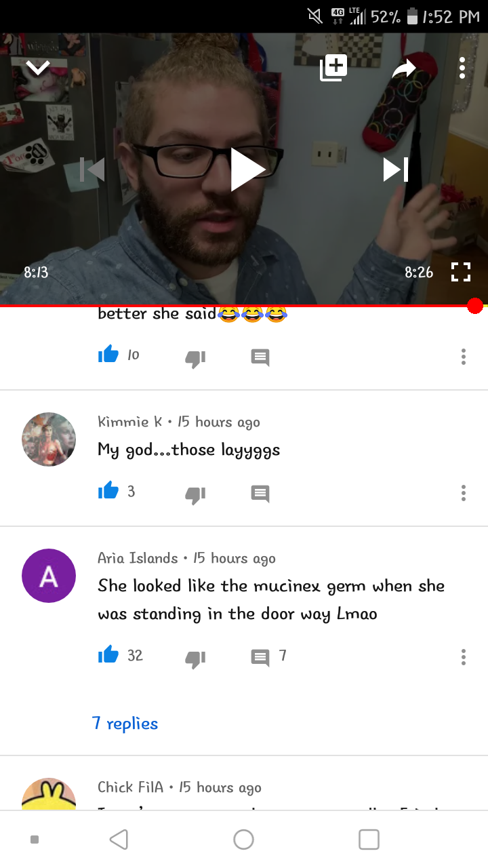Go to the previous video
Screen dimensions: 488x868
point(92,170)
